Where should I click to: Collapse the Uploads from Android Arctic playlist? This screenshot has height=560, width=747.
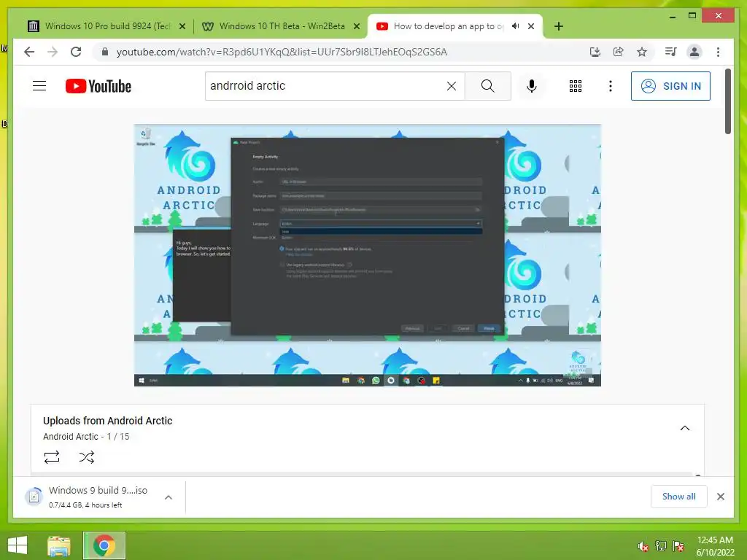pyautogui.click(x=684, y=428)
